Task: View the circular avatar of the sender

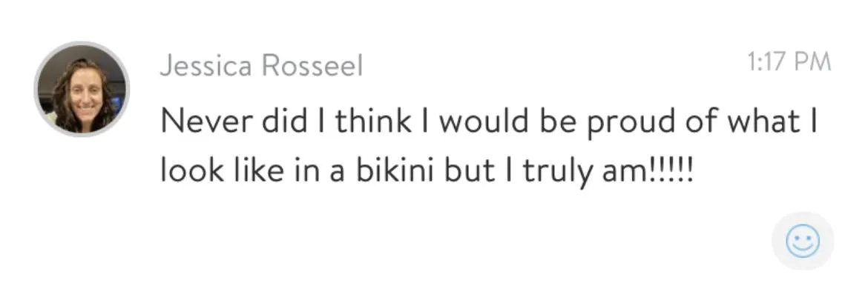Action: (82, 89)
